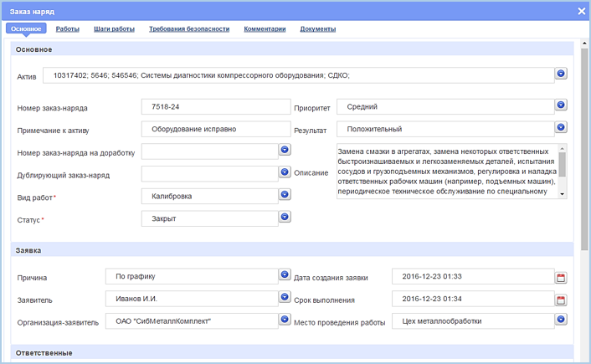Image resolution: width=591 pixels, height=364 pixels.
Task: Click Статус field showing Закрыт
Action: coord(210,218)
